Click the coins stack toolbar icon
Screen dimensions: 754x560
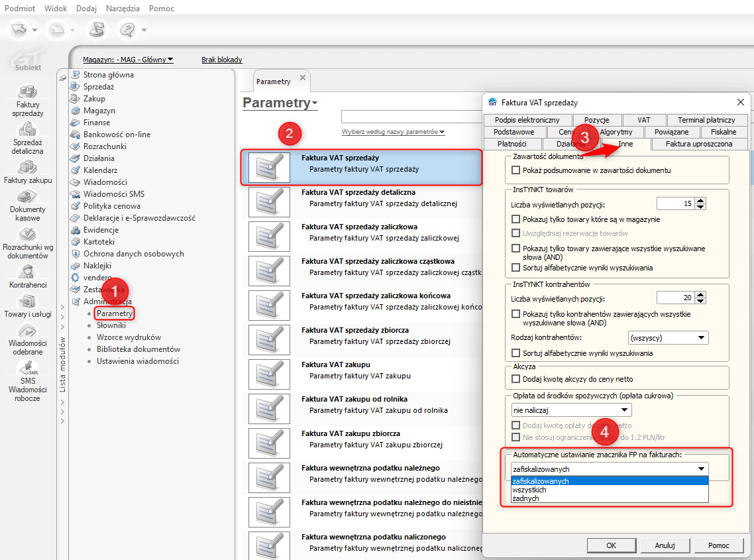tap(97, 30)
